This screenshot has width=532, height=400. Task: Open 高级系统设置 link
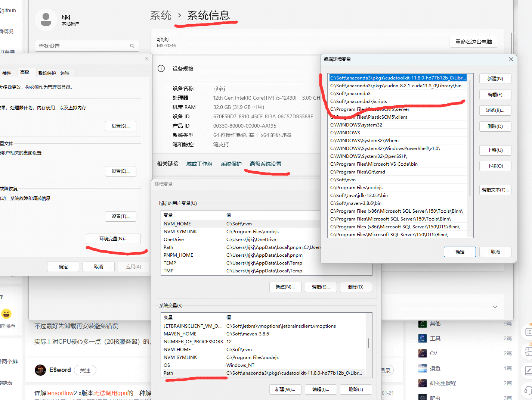(265, 164)
